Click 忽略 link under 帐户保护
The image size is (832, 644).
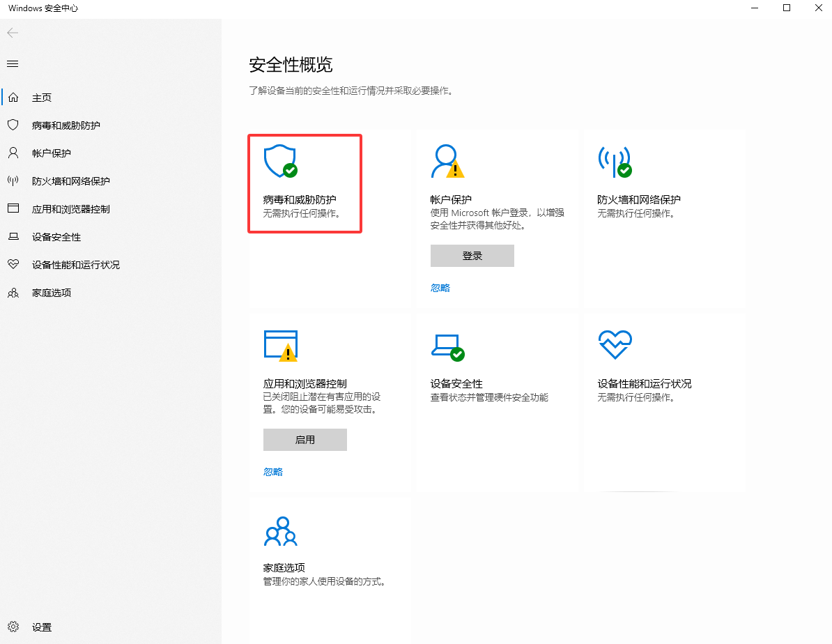(440, 288)
